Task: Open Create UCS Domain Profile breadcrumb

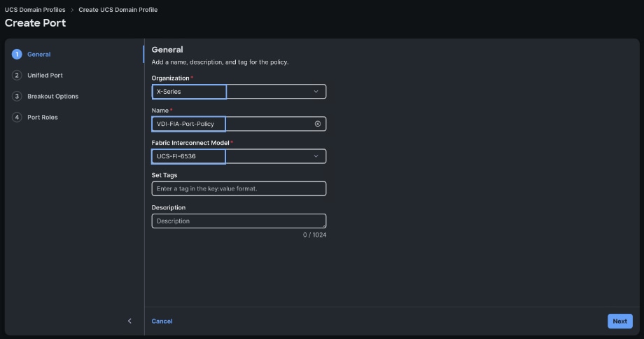Action: (x=118, y=9)
